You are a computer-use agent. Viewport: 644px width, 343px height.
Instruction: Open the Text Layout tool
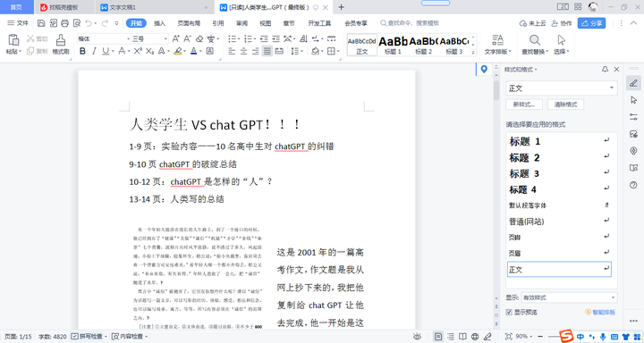pos(498,45)
